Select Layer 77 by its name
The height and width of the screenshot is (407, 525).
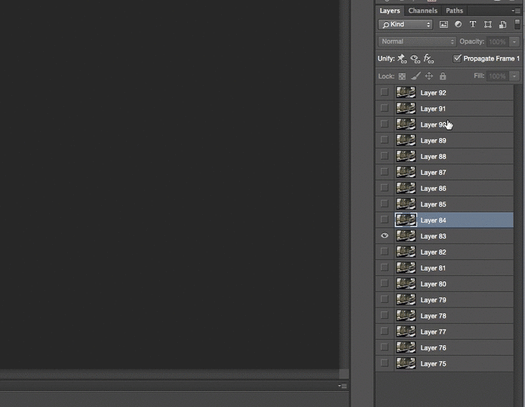point(433,332)
